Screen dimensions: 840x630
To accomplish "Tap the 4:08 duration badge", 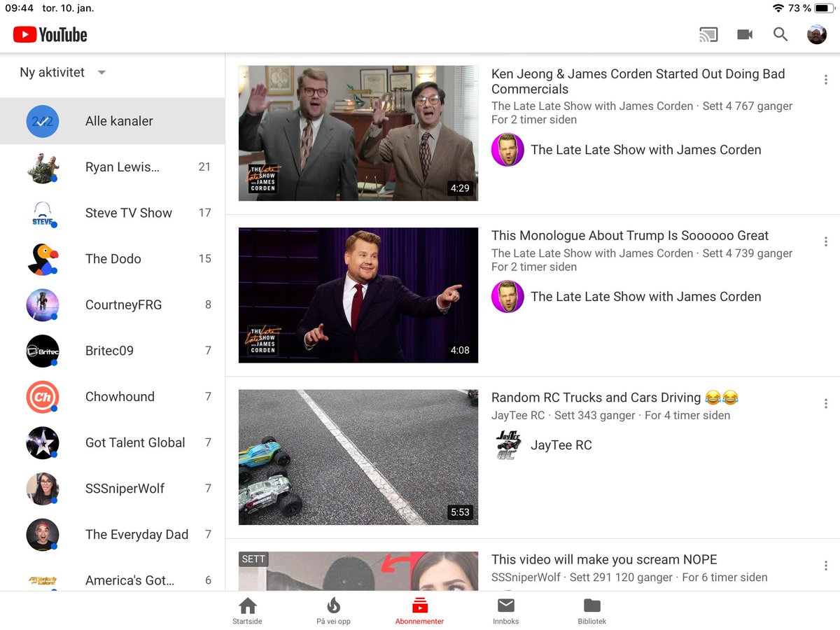I will [460, 350].
